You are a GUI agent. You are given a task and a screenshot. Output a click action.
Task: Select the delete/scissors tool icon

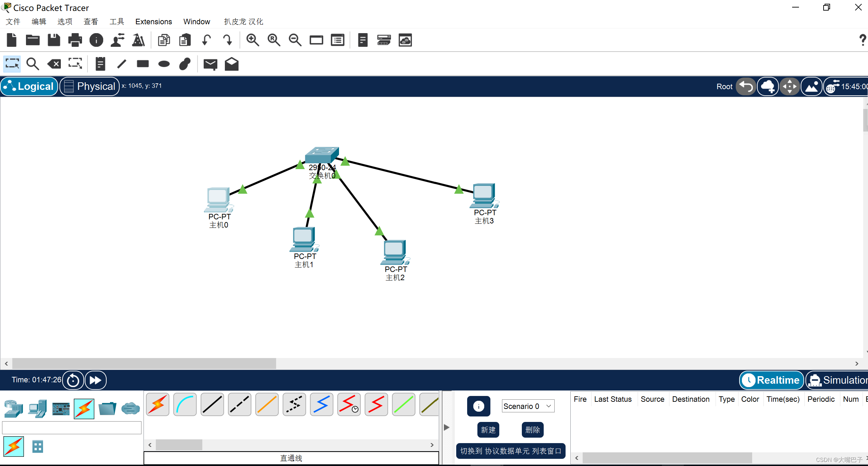[x=55, y=63]
